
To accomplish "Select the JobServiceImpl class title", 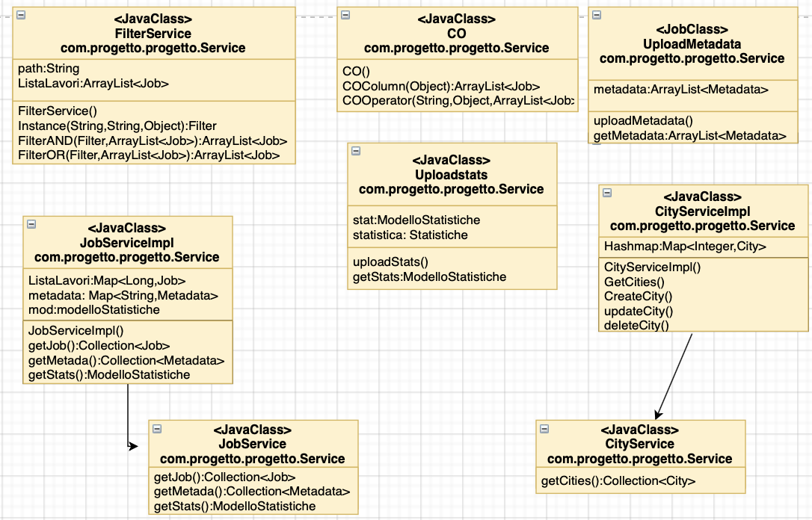I will [x=127, y=243].
